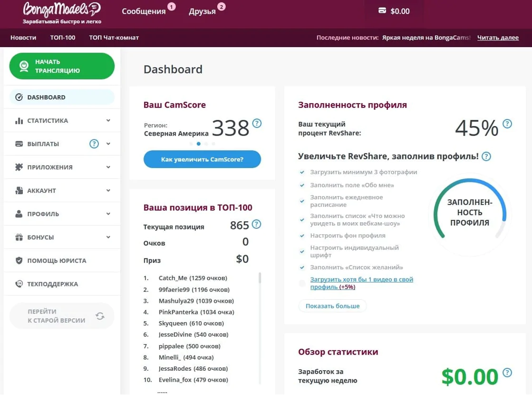Click the 24-hour support icon next to Техподдержка
The image size is (532, 395).
pos(19,284)
